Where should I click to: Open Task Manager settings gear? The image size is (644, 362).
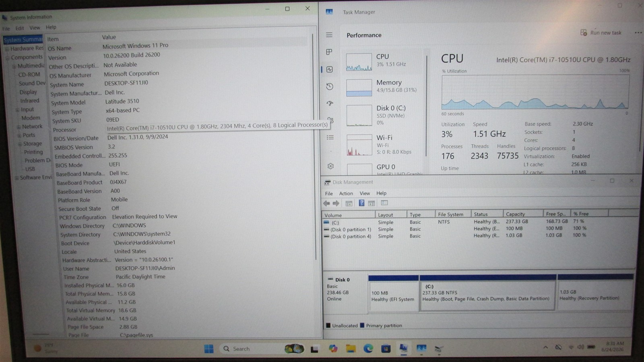coord(331,166)
